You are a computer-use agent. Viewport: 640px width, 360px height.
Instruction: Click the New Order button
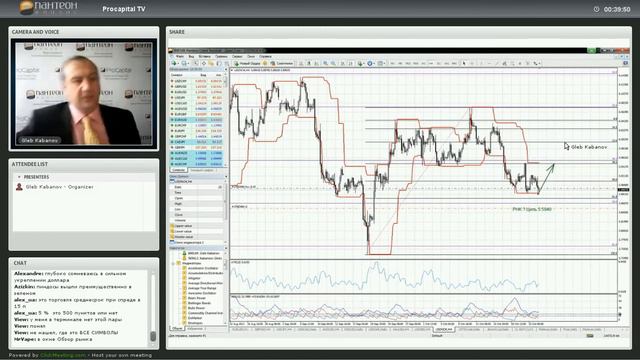click(x=247, y=63)
